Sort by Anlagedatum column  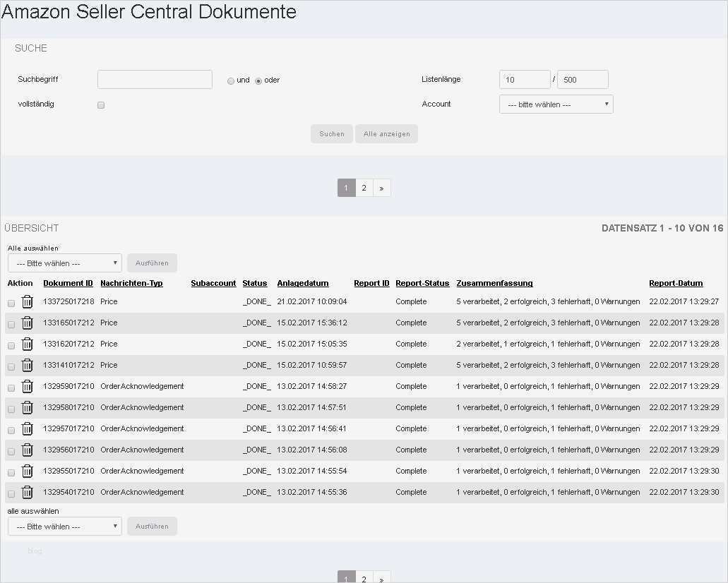[x=303, y=283]
